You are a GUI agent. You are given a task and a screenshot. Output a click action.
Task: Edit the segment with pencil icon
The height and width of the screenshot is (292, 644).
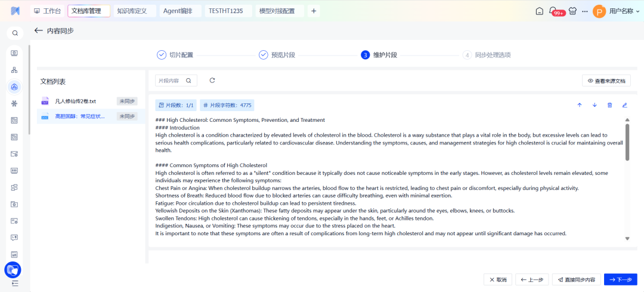[x=625, y=105]
